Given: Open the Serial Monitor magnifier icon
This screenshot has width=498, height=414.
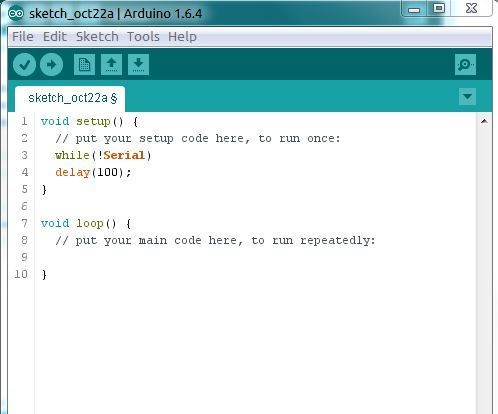Looking at the screenshot, I should point(465,64).
